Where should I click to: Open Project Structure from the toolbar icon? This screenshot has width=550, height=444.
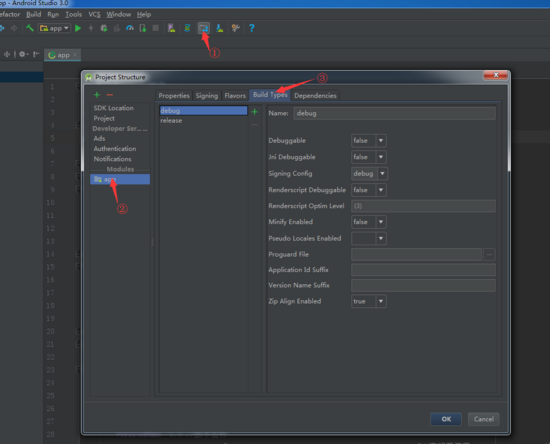point(203,28)
